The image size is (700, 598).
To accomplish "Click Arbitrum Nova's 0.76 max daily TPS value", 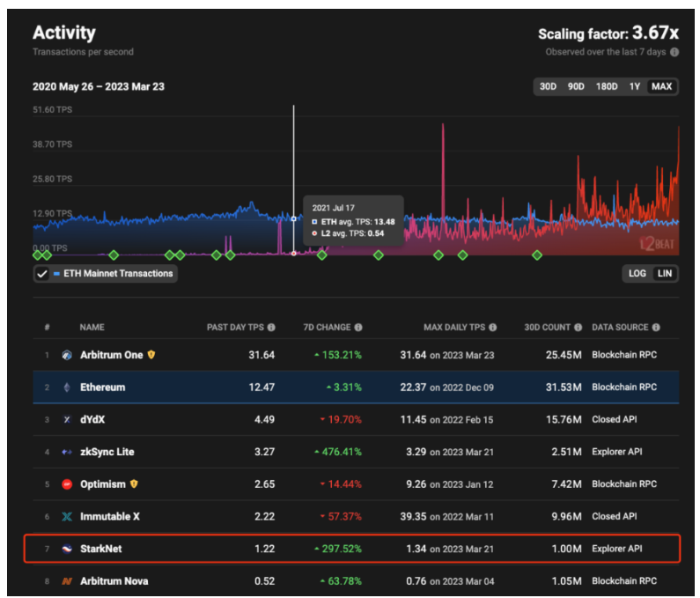I will (x=416, y=581).
